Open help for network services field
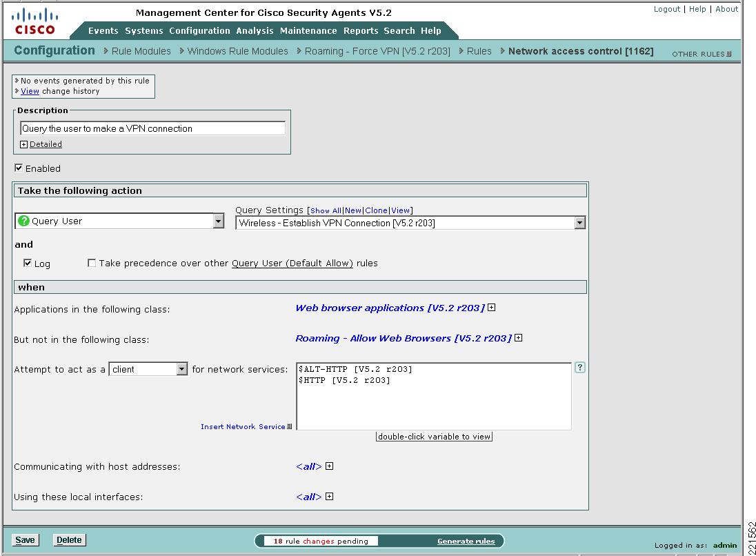The height and width of the screenshot is (556, 756). point(580,368)
